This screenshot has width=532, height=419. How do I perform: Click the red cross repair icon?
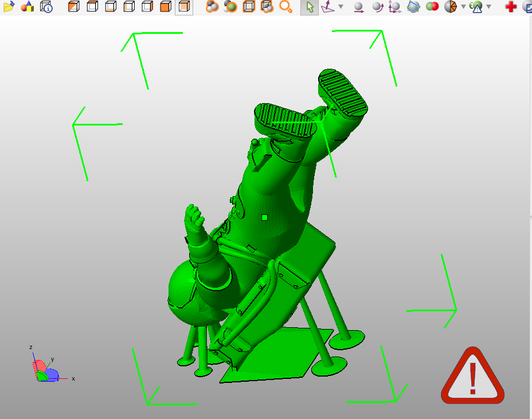(x=511, y=7)
